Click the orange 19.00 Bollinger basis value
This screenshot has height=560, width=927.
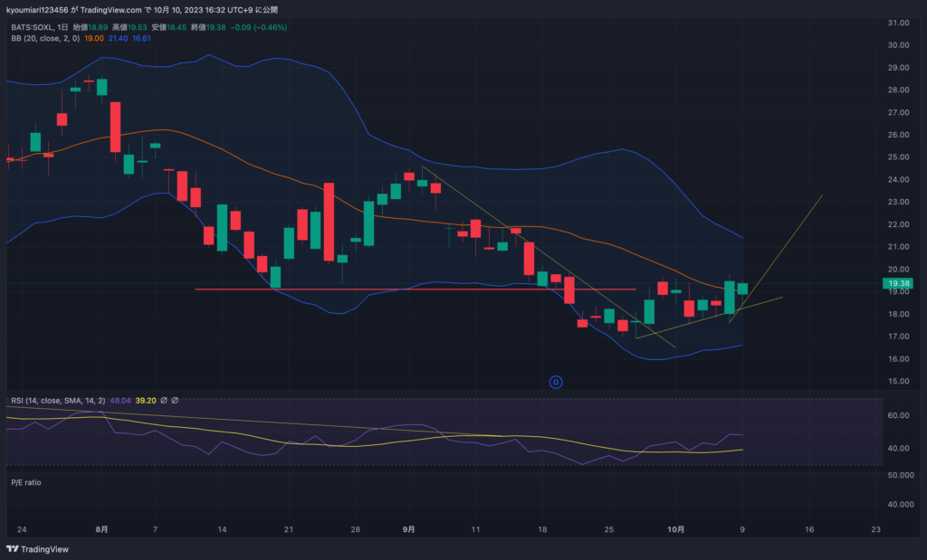point(94,38)
